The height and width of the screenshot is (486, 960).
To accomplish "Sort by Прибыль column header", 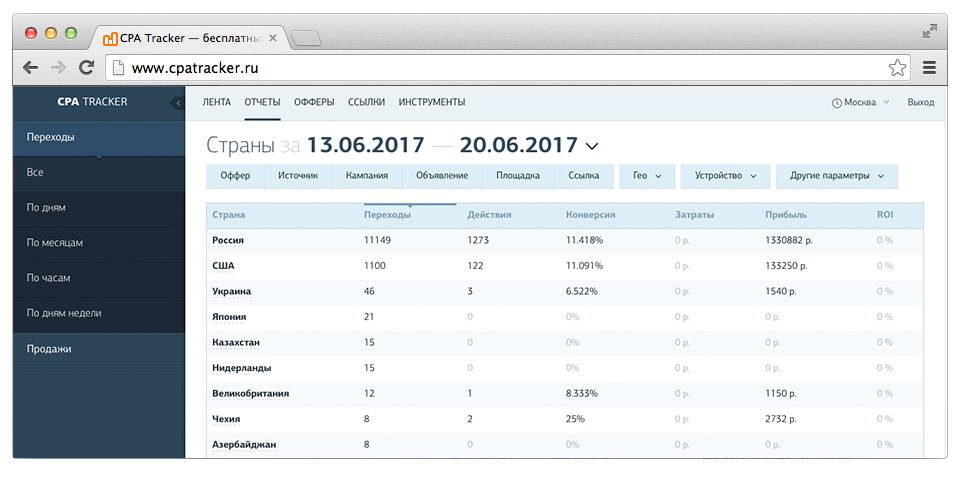I will 786,215.
